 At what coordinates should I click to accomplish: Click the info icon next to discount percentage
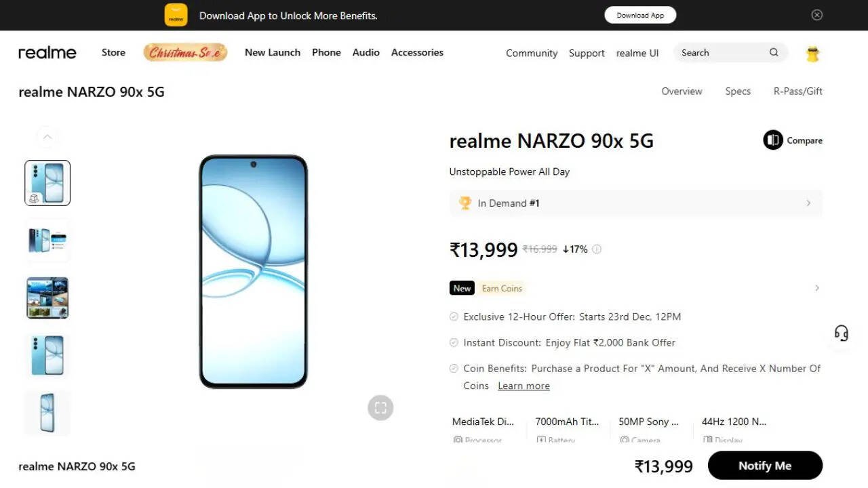pos(596,249)
